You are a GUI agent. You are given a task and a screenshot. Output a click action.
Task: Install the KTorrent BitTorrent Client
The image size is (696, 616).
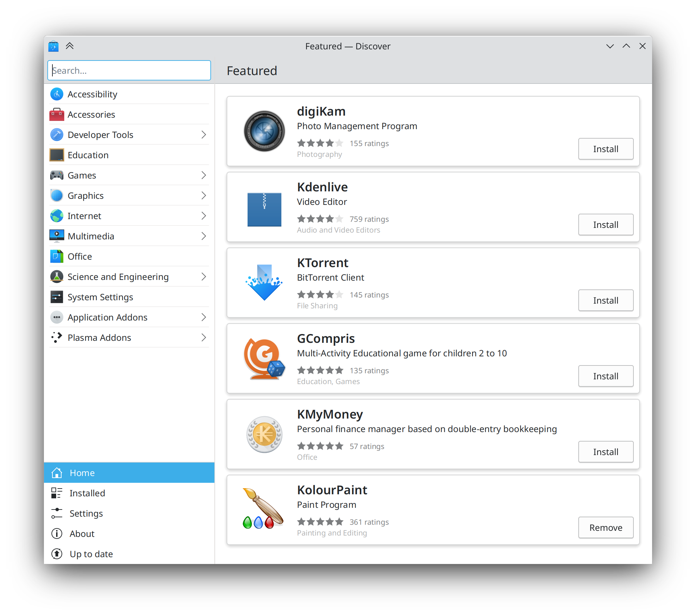[x=605, y=300]
